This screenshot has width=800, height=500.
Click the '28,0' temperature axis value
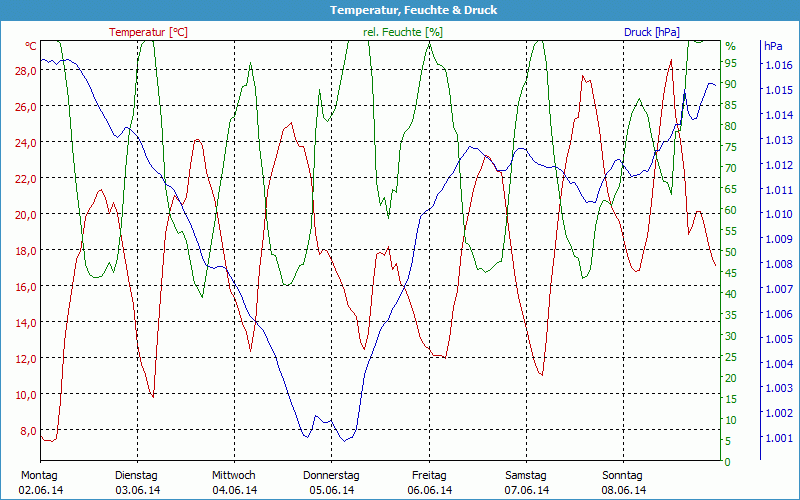(x=26, y=71)
